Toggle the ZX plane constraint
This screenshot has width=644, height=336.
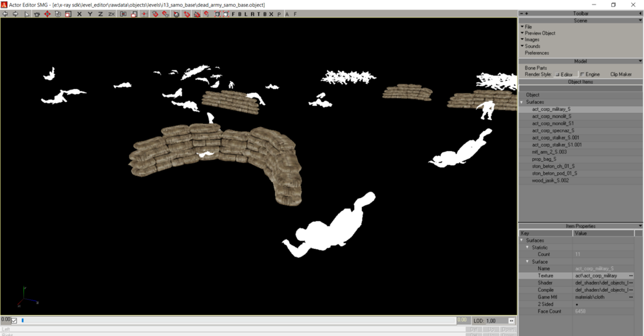click(111, 14)
